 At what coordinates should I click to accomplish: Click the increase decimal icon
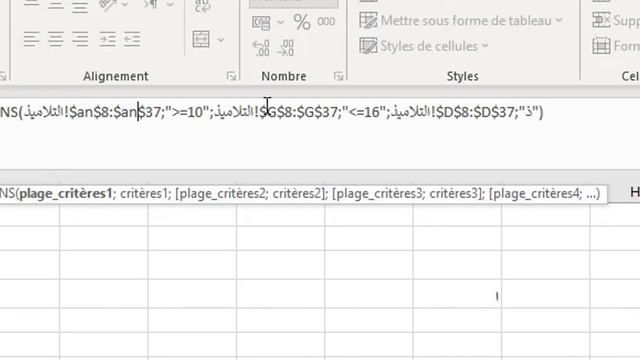click(x=261, y=48)
